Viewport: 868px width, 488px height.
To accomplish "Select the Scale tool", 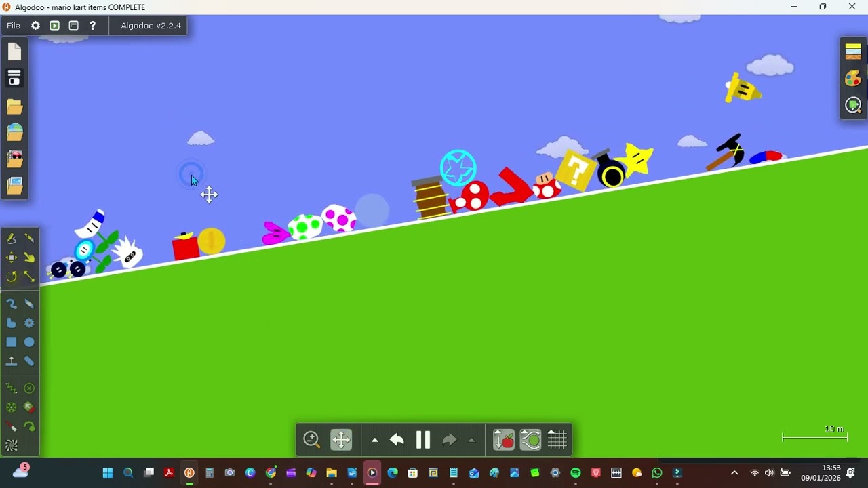I will [29, 277].
